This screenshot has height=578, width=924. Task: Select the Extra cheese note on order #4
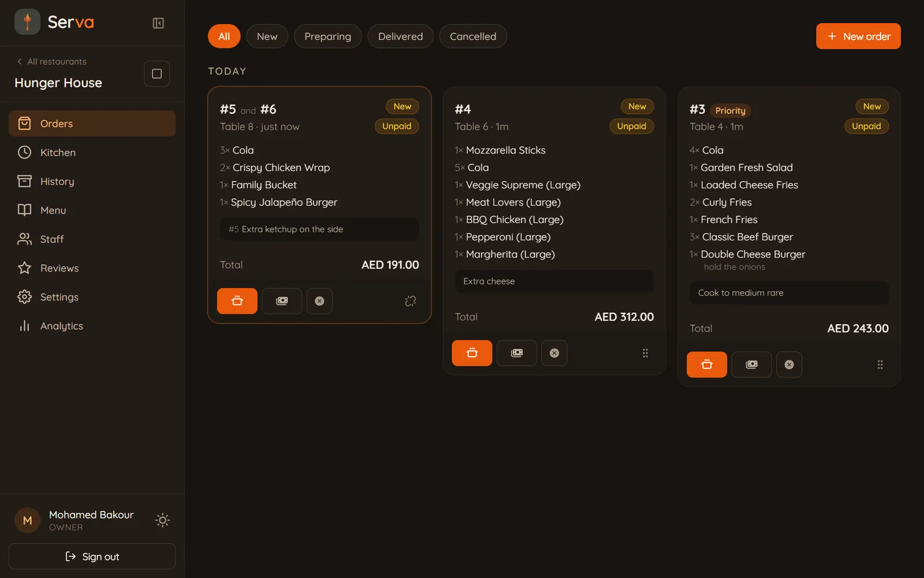point(554,281)
